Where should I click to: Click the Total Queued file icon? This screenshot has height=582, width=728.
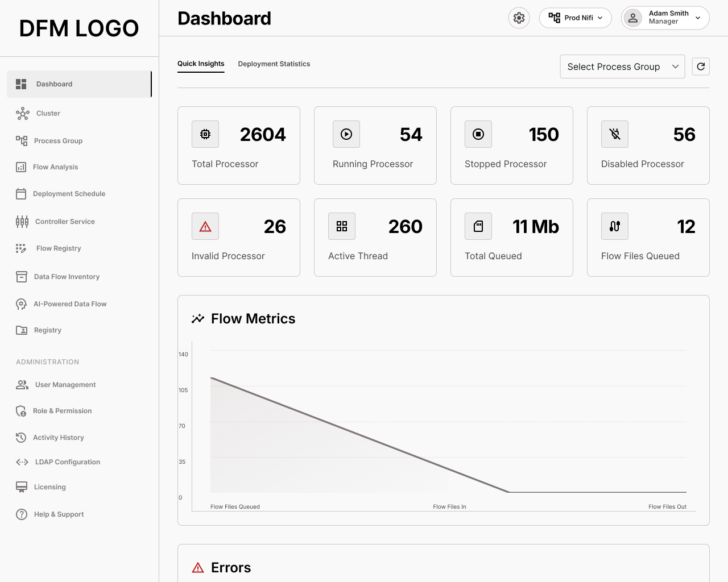478,226
